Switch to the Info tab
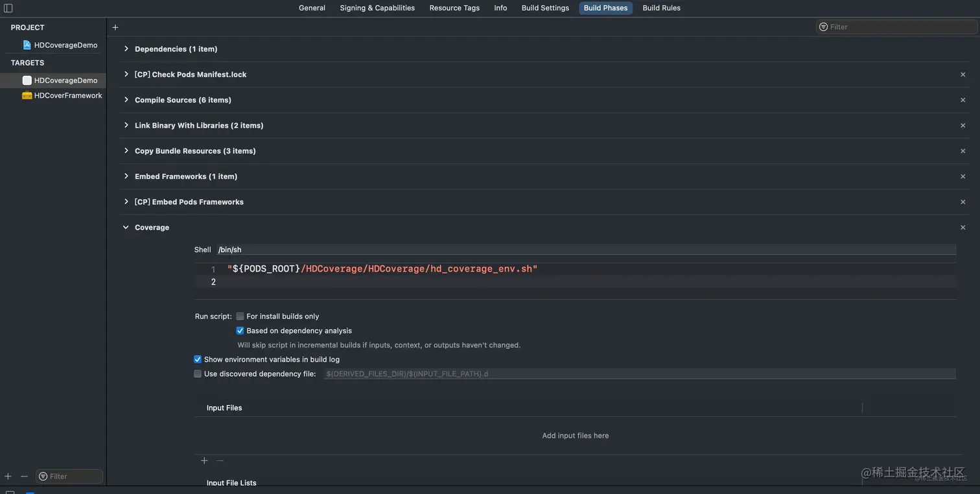This screenshot has width=980, height=494. pyautogui.click(x=500, y=8)
